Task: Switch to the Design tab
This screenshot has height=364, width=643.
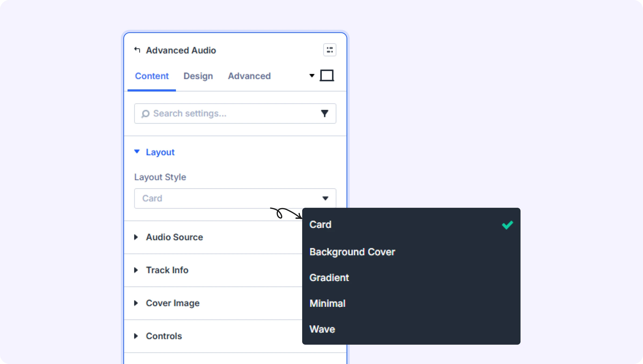Action: [x=198, y=76]
